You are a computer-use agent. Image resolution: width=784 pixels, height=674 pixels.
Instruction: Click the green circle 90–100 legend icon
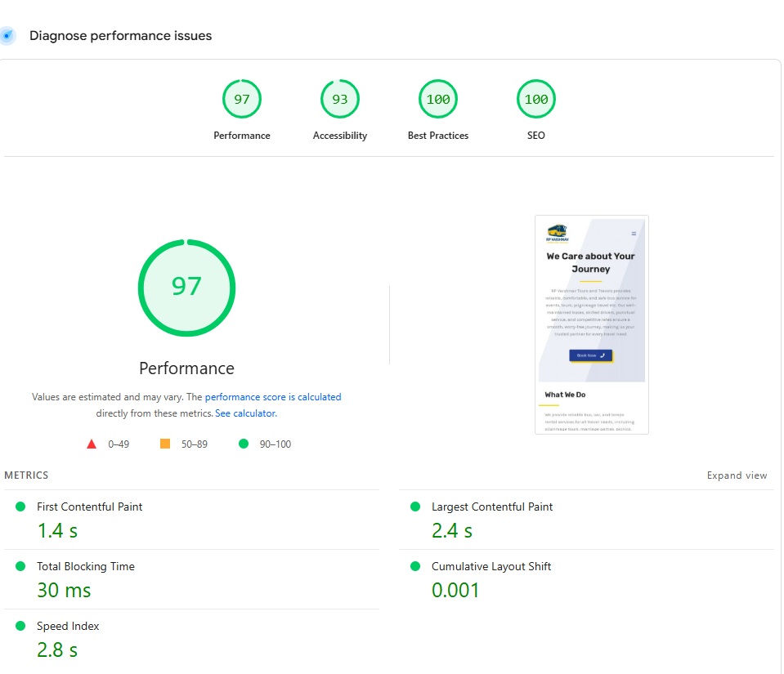pyautogui.click(x=243, y=444)
